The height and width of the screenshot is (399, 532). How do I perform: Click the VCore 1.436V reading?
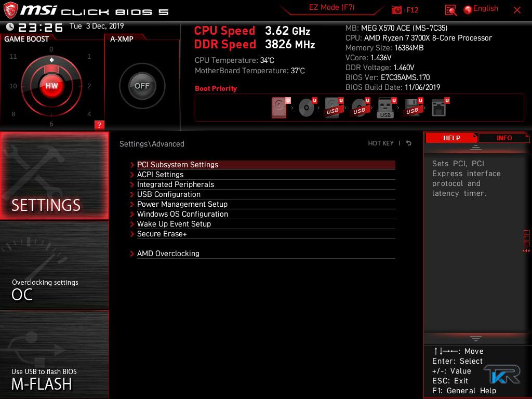pos(368,58)
